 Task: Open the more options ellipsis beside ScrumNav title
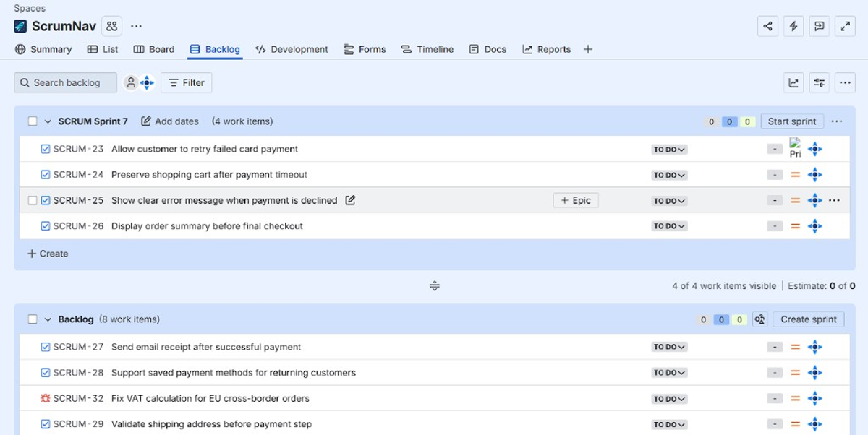click(x=136, y=26)
